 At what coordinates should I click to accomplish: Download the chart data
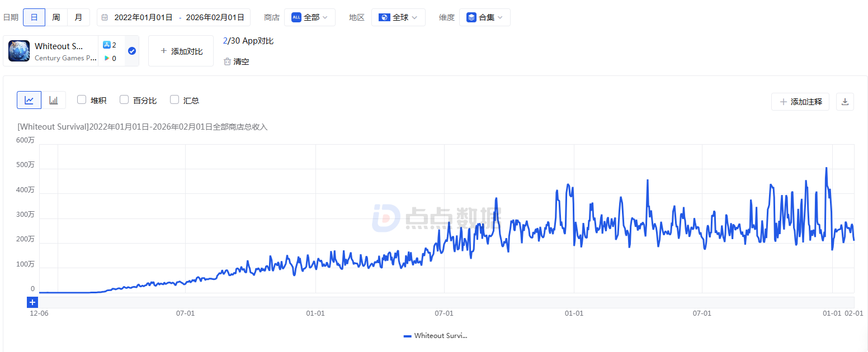point(845,102)
